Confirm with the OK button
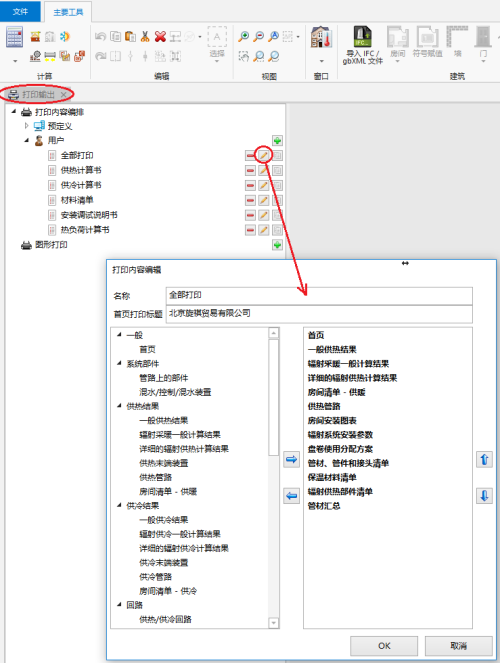500x663 pixels. (384, 646)
